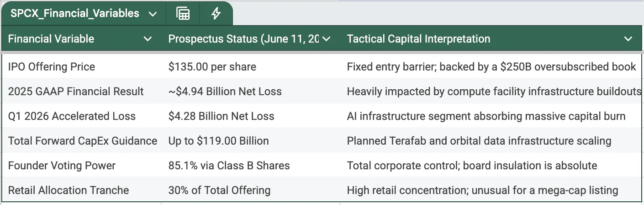644x205 pixels.
Task: Select the Founder Voting Power cell
Action: click(81, 165)
